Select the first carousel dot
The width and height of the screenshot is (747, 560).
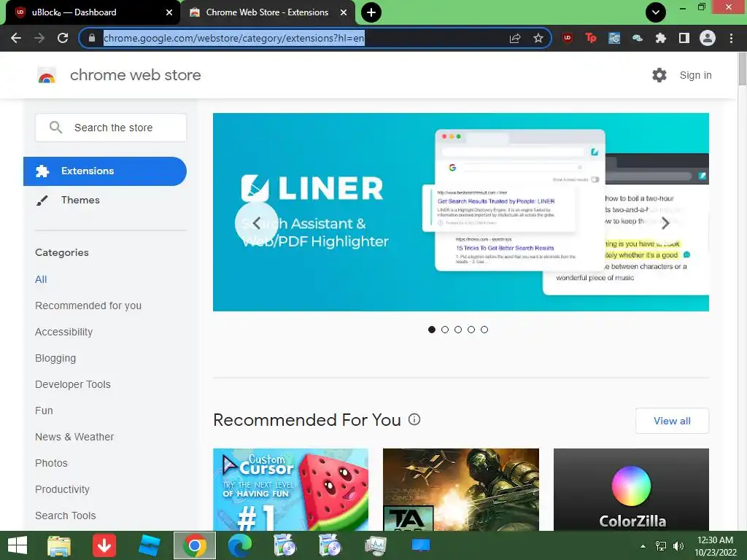[432, 330]
